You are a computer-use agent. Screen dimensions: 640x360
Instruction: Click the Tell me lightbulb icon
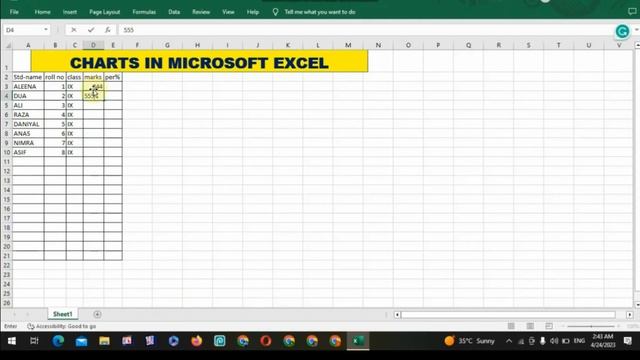tap(275, 12)
